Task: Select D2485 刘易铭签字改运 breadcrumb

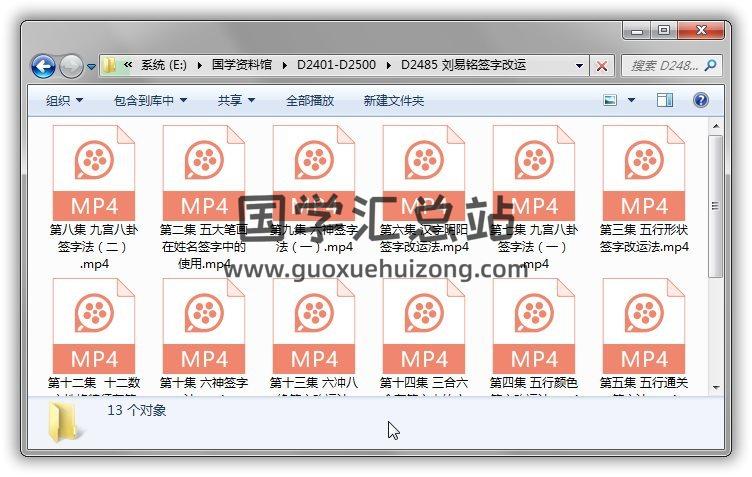Action: pos(463,65)
